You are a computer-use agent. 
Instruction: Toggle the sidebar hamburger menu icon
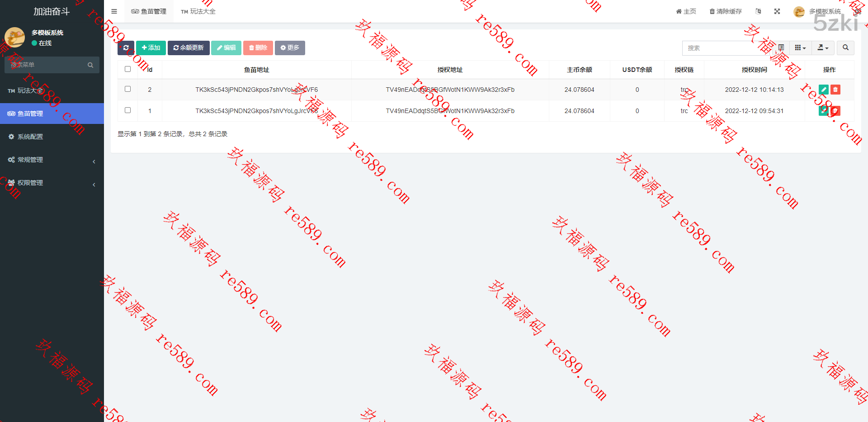[x=114, y=11]
